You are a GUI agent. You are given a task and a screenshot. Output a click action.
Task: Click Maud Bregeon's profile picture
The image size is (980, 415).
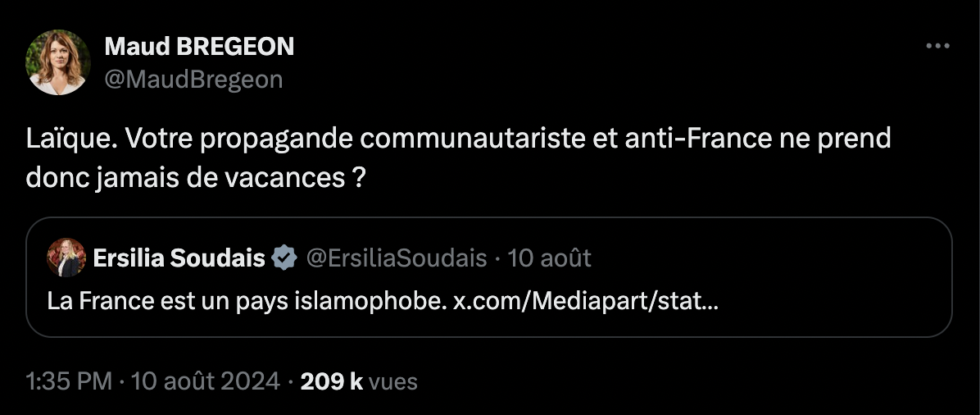57,62
